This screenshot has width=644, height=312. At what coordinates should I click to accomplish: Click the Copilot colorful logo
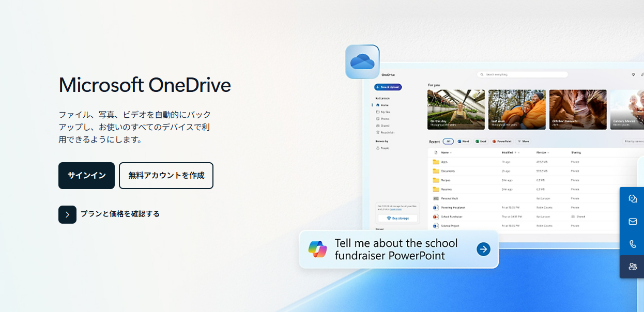pos(318,249)
